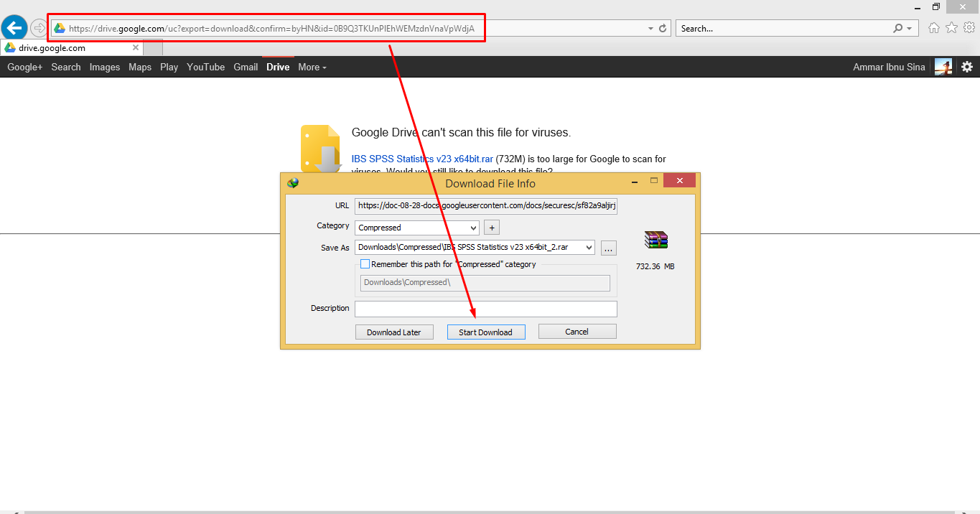980x514 pixels.
Task: Expand the More menu in Google bar
Action: click(312, 67)
